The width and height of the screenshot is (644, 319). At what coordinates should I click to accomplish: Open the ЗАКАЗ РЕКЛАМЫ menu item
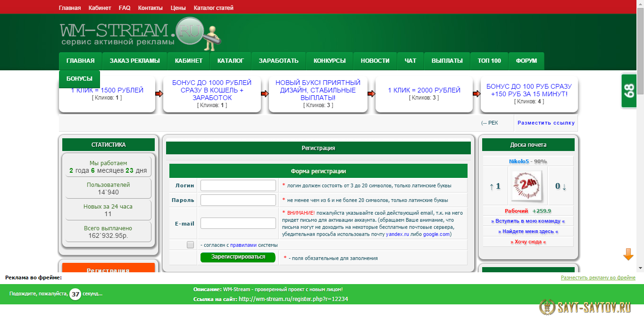click(134, 61)
